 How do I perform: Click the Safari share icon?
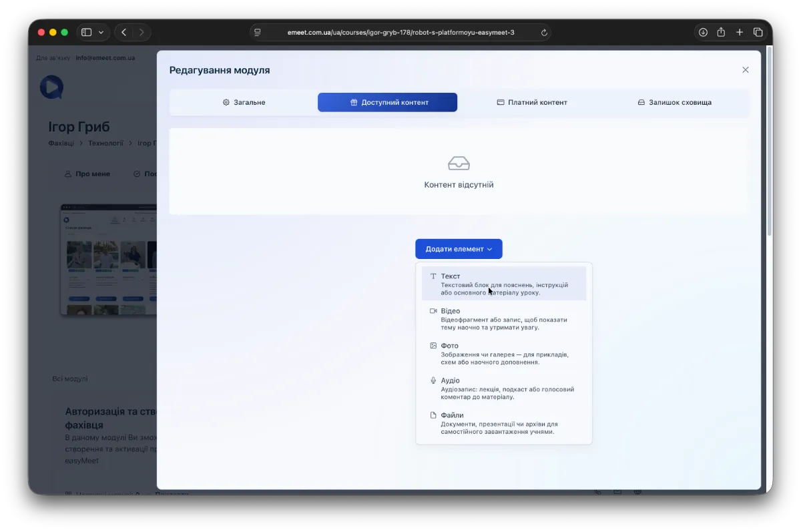coord(721,32)
